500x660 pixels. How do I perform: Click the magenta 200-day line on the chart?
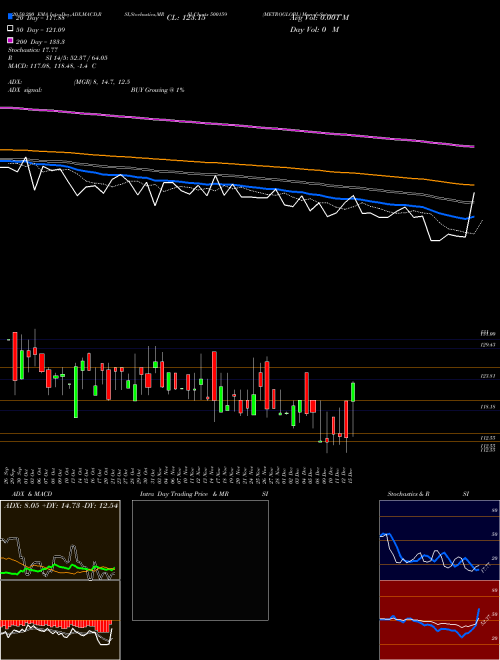[236, 125]
